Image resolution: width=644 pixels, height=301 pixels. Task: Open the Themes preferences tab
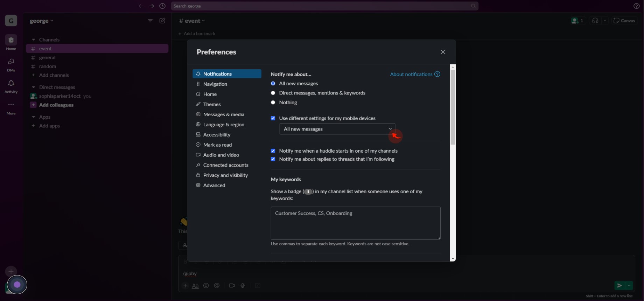click(x=227, y=104)
